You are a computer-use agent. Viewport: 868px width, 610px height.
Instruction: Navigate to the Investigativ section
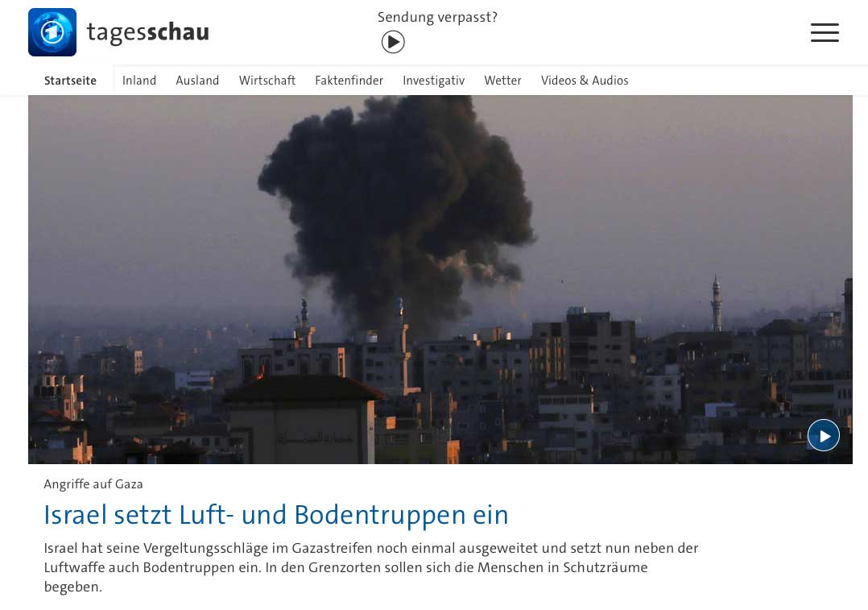[x=433, y=81]
